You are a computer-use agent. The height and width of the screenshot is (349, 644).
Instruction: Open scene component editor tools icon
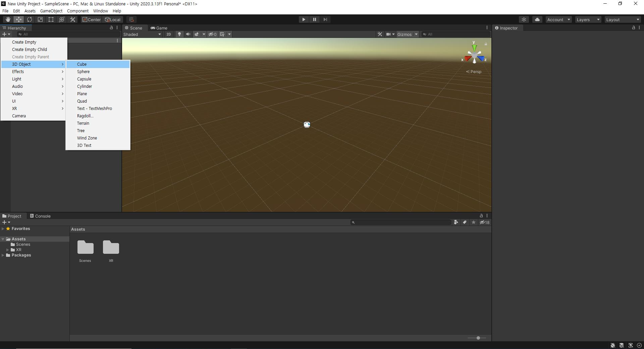pos(380,34)
